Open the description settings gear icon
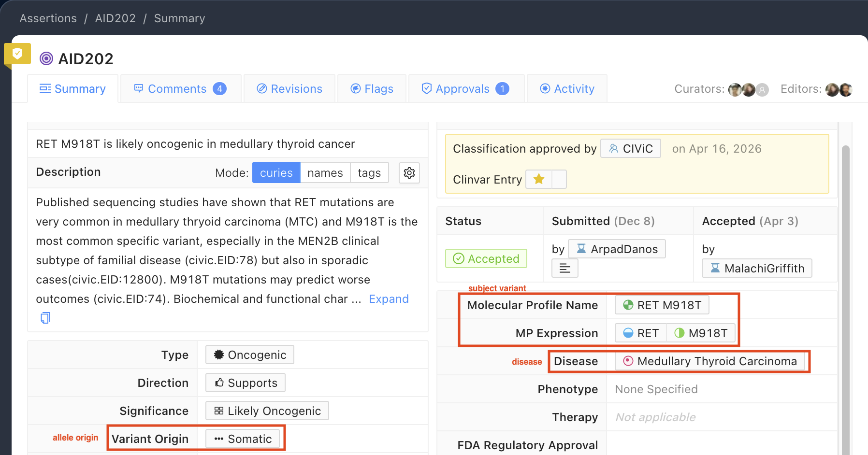This screenshot has height=455, width=868. pyautogui.click(x=409, y=173)
